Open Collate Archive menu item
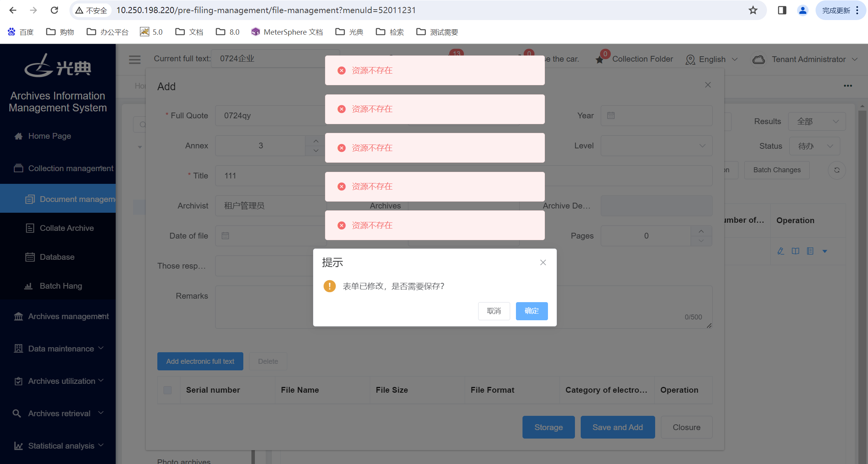Image resolution: width=868 pixels, height=464 pixels. pyautogui.click(x=58, y=228)
